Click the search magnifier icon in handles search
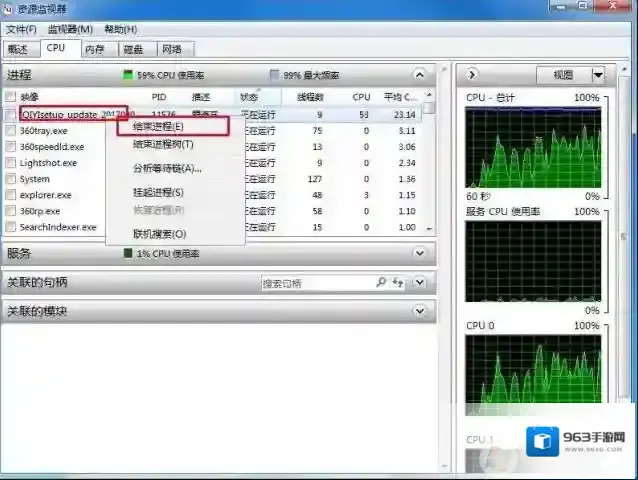Image resolution: width=638 pixels, height=480 pixels. pyautogui.click(x=381, y=283)
